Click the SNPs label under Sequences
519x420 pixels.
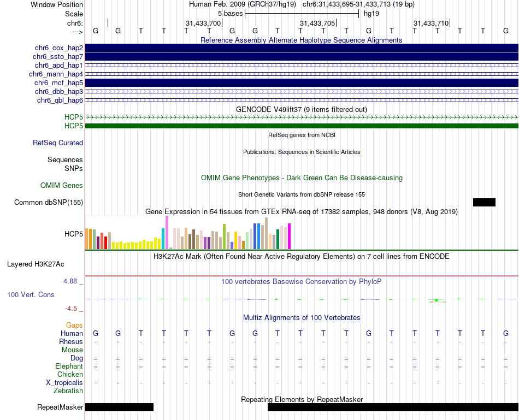pyautogui.click(x=74, y=168)
